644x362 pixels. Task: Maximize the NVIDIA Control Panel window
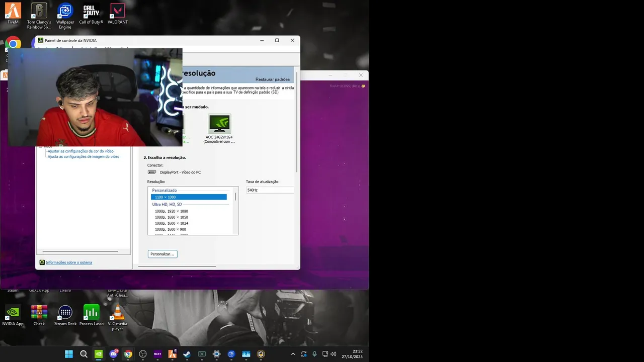tap(277, 40)
